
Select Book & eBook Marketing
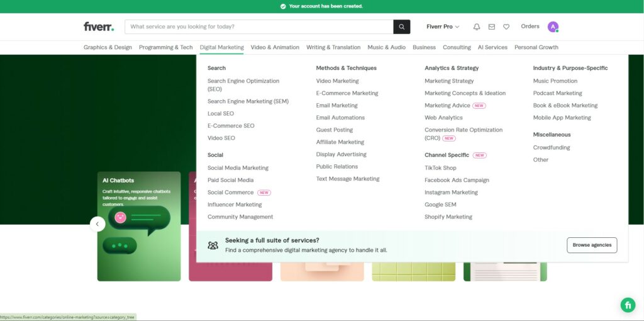[x=565, y=106]
